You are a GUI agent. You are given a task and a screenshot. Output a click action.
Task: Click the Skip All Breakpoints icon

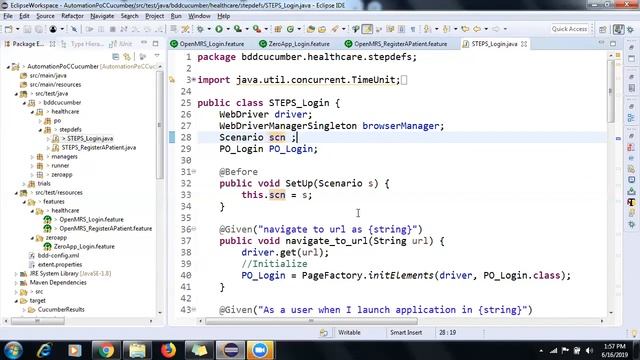pos(74,29)
